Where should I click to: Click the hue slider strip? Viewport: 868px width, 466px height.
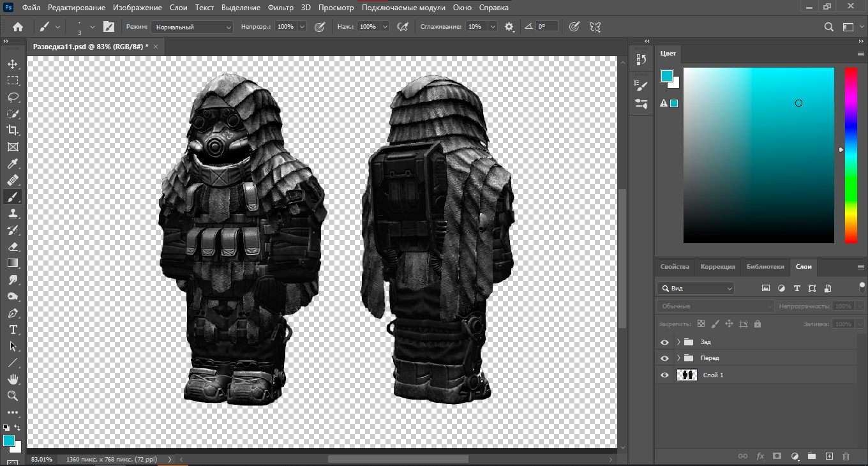click(x=851, y=155)
